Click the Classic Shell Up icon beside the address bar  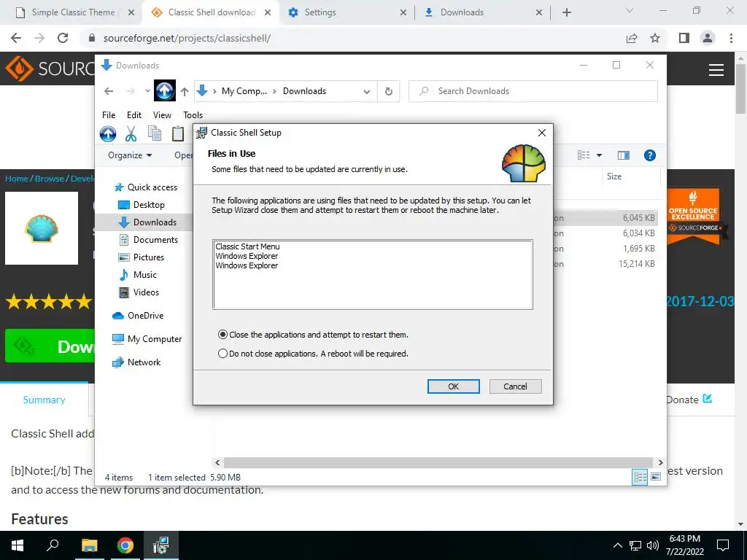[x=165, y=90]
